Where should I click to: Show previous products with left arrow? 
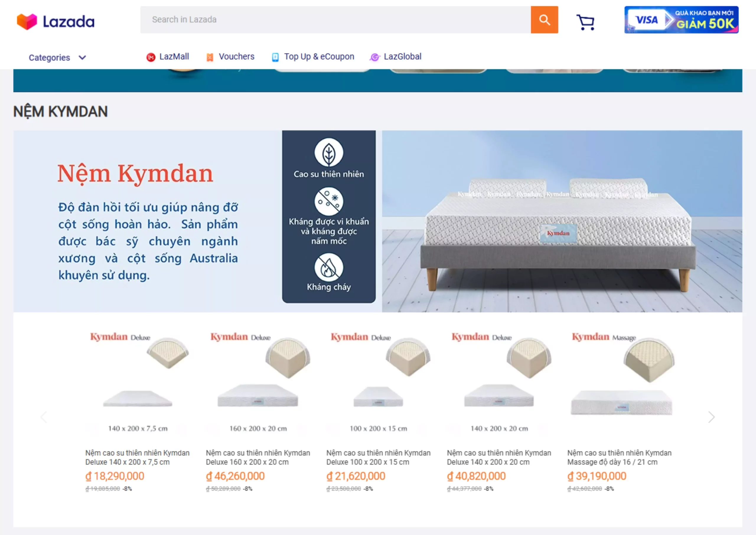pos(43,417)
